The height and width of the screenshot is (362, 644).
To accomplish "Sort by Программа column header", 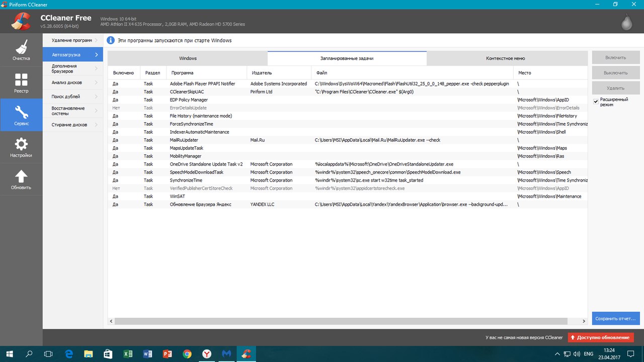I will pyautogui.click(x=206, y=73).
